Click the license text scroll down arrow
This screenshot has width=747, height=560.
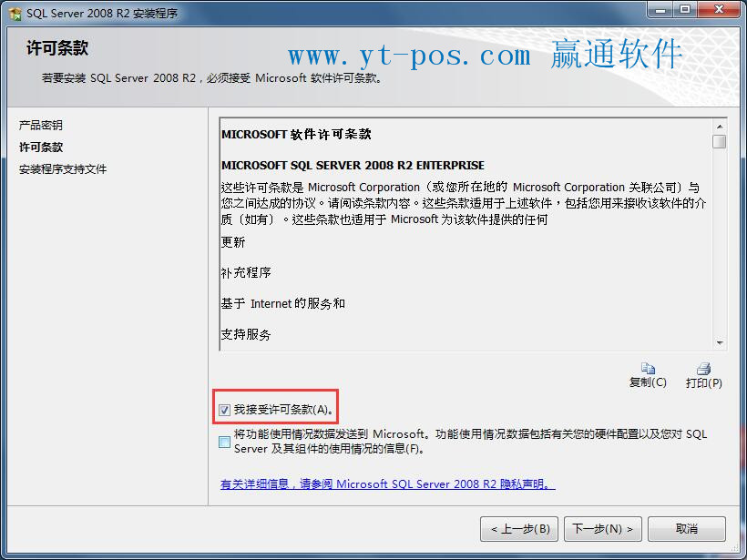pos(720,343)
